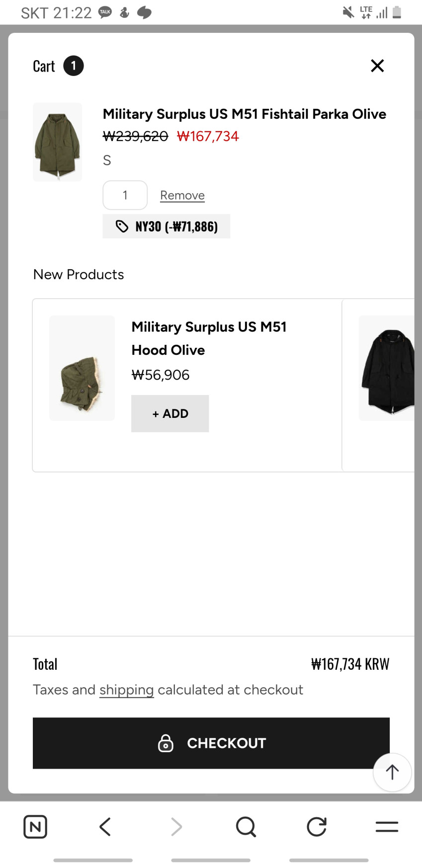Screen dimensions: 422x868
Task: Tap the scroll-to-top arrow button
Action: click(392, 772)
